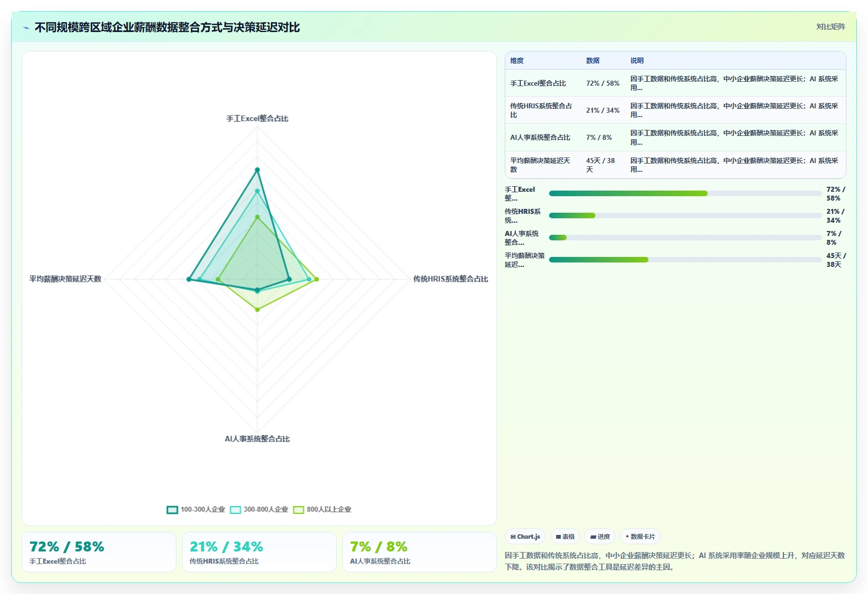Screen dimensions: 868x594
Task: Click the title icon beside the dashboard heading
Action: [x=27, y=28]
